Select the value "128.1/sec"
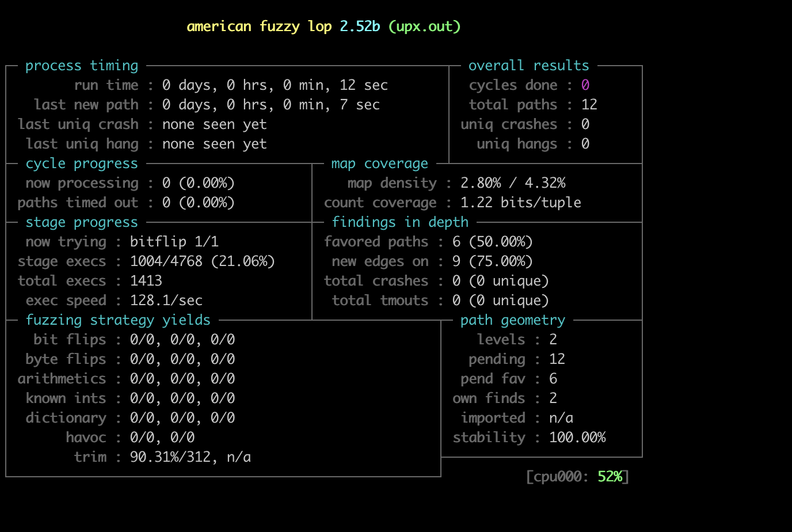The image size is (792, 532). [x=166, y=301]
